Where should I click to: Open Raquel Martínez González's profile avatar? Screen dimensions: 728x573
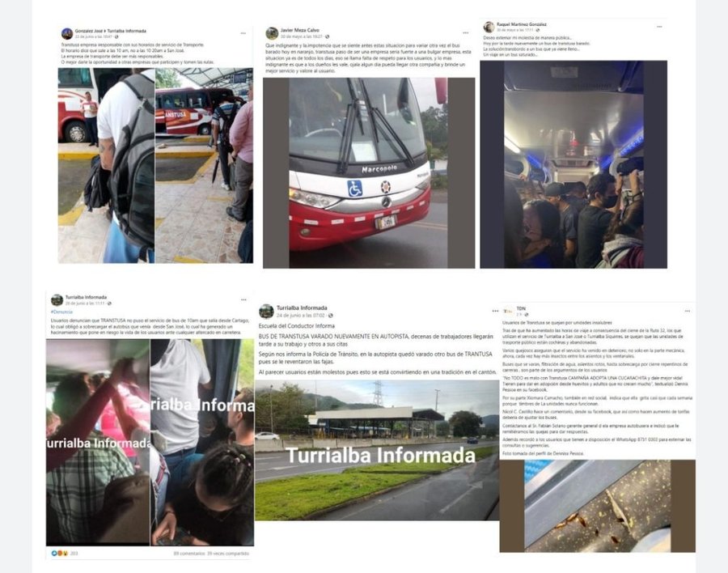[489, 27]
